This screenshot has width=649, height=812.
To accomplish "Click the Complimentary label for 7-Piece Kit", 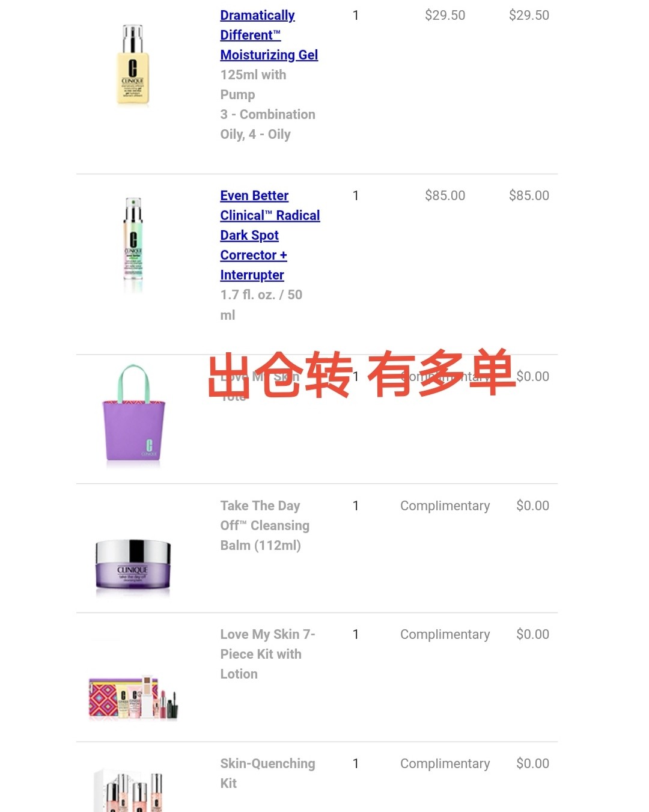I will point(445,634).
